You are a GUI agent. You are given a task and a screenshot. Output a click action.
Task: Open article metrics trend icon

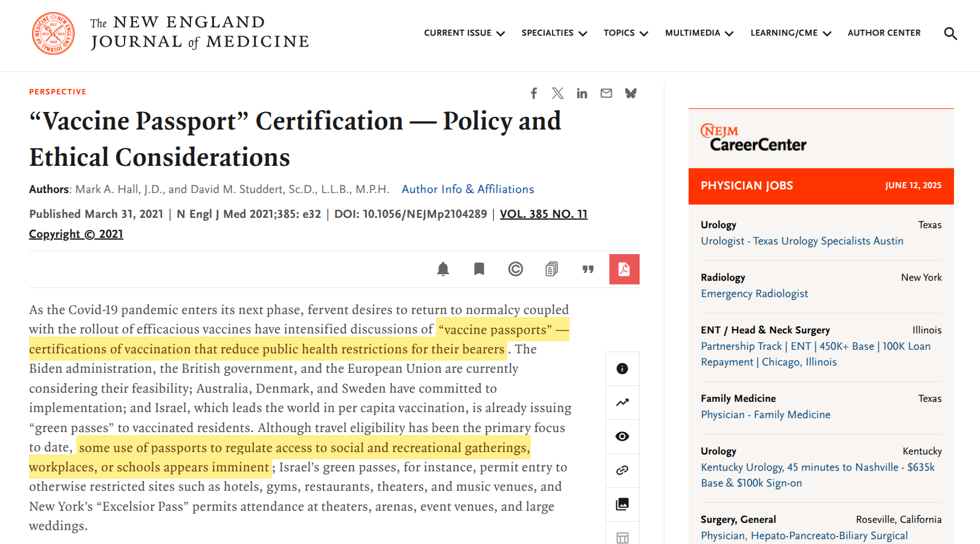click(622, 402)
